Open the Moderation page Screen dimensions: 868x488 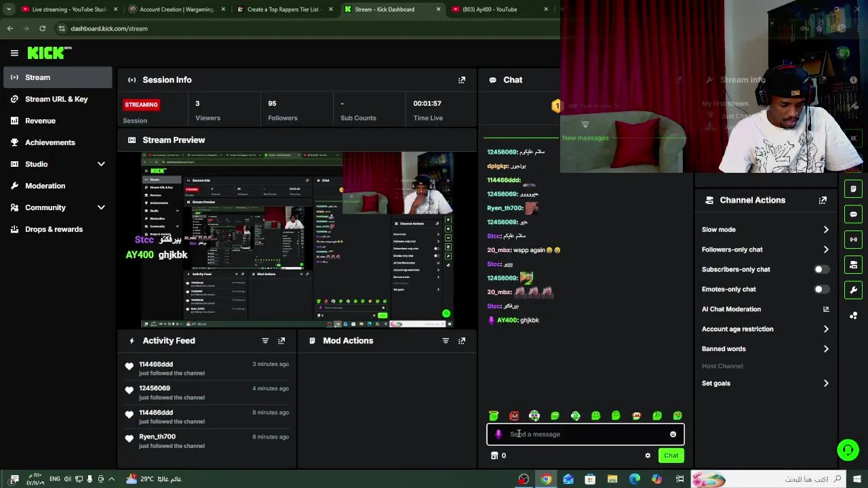pos(58,186)
